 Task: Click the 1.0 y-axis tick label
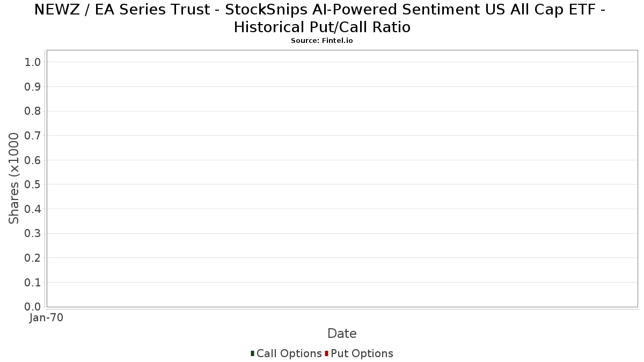click(x=33, y=62)
